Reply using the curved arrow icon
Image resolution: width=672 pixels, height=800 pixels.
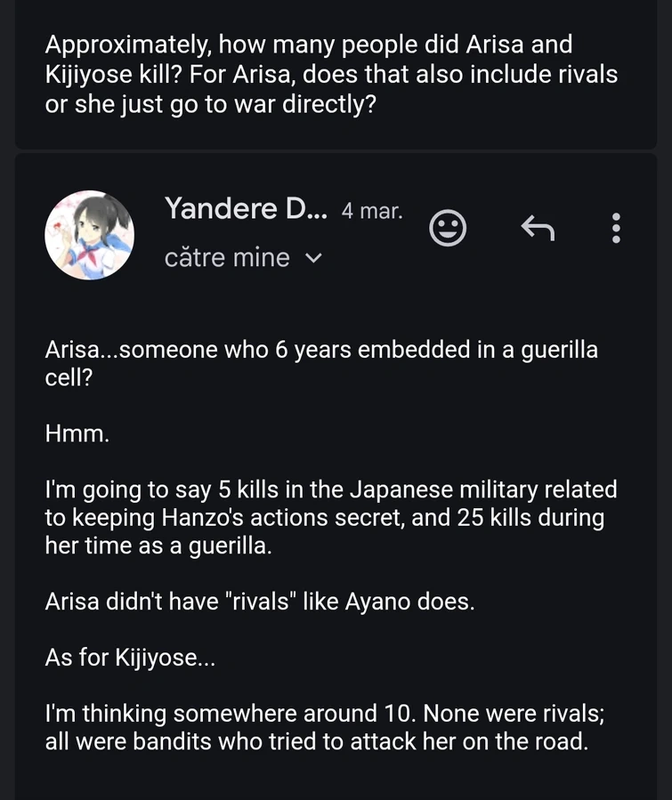click(x=538, y=228)
